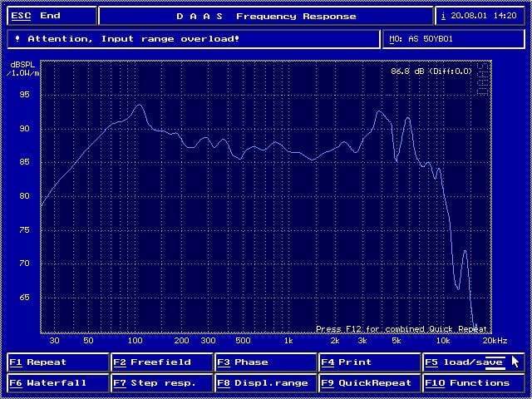Show the F3 Phase response
The width and height of the screenshot is (532, 399).
tap(266, 362)
